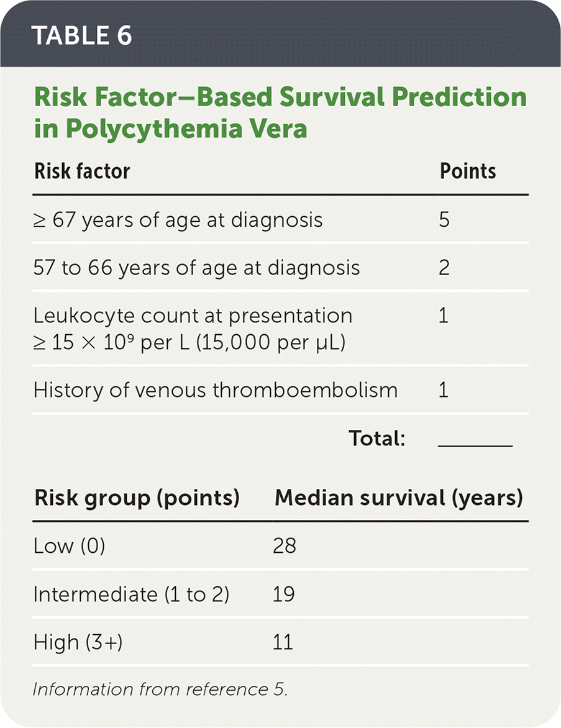Click the "Risk group (points)" header
Viewport: 561px width, 728px height.
click(137, 498)
